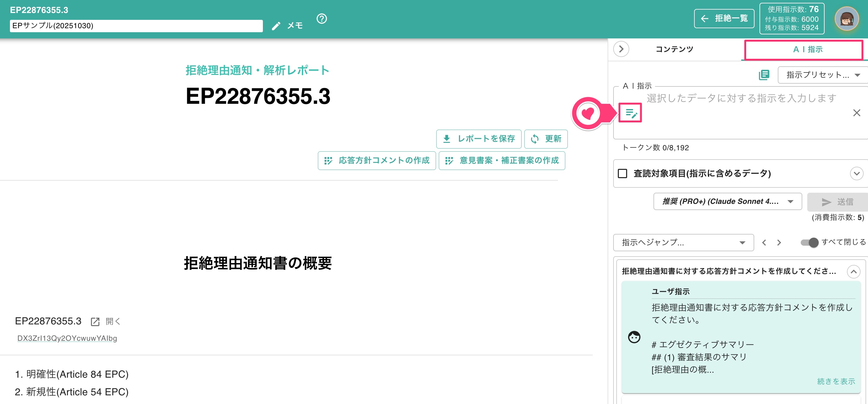
Task: Select text 明確性(Article 84 EPC)
Action: pos(77,374)
